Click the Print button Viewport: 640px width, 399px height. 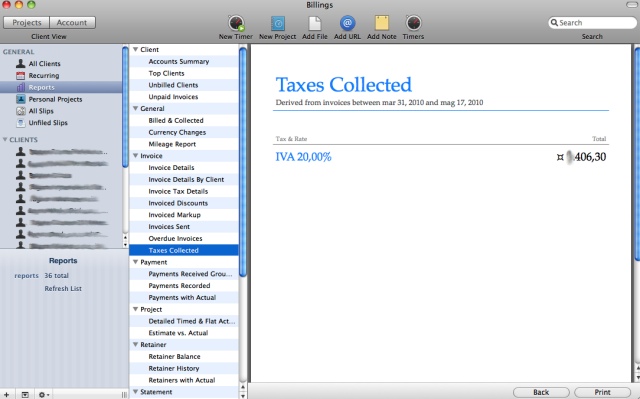click(x=602, y=392)
